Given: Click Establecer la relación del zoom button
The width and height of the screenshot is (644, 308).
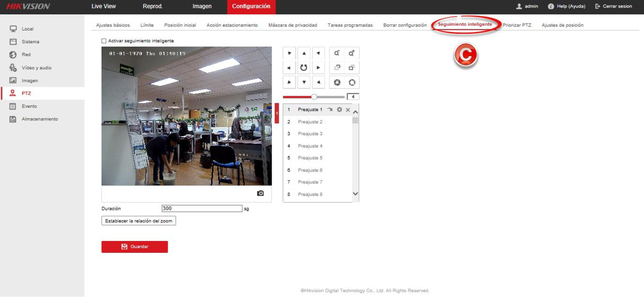Looking at the screenshot, I should click(139, 221).
